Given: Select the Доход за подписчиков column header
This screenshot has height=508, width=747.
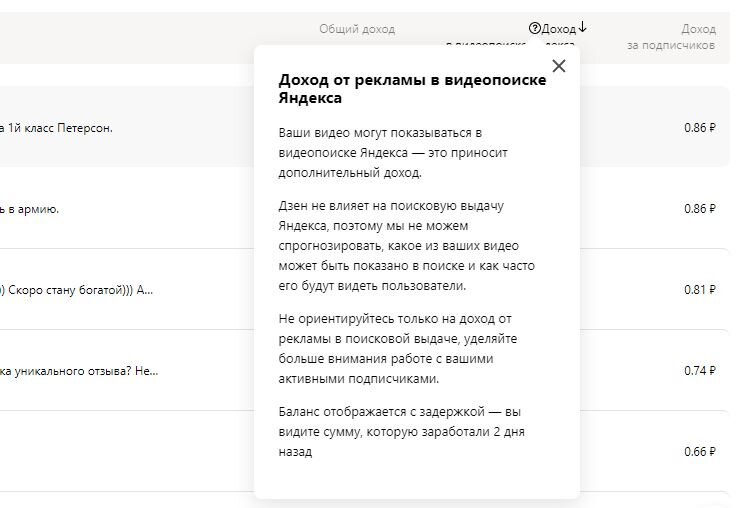Looking at the screenshot, I should [x=671, y=37].
